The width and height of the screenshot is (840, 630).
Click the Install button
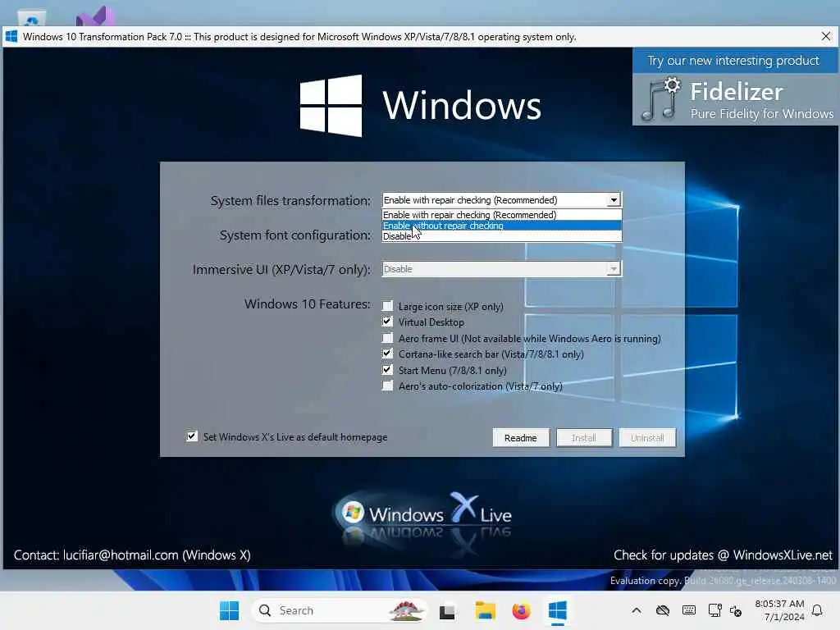(x=584, y=438)
